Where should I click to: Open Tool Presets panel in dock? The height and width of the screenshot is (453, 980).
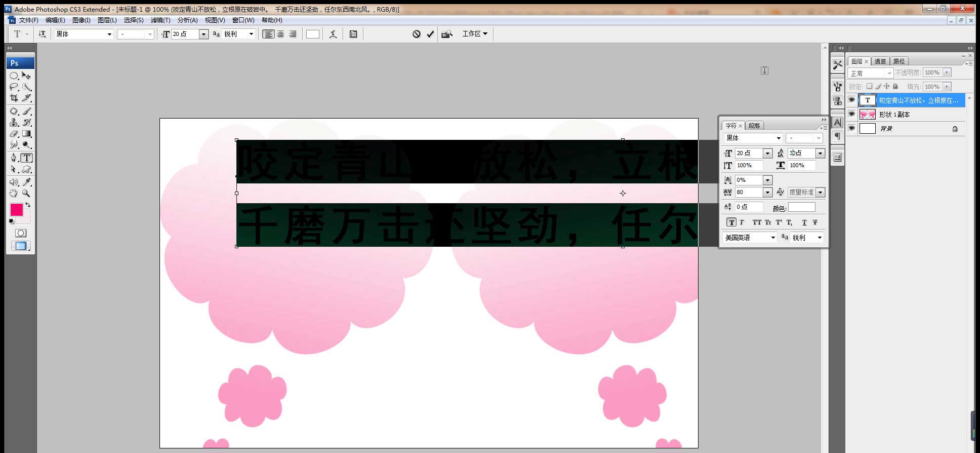tap(837, 65)
